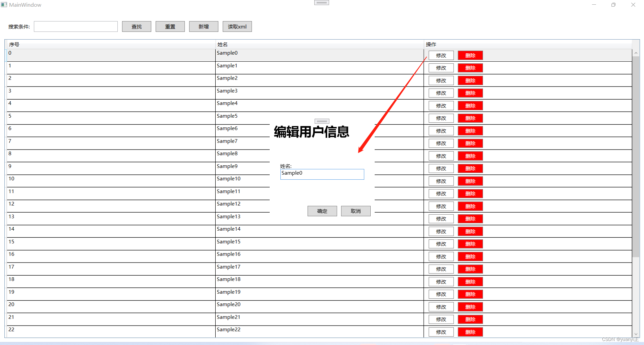The image size is (644, 345).
Task: Click 删除 for row Sample0
Action: tap(470, 55)
